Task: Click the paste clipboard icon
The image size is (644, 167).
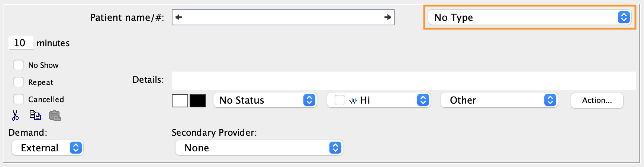Action: coord(55,116)
